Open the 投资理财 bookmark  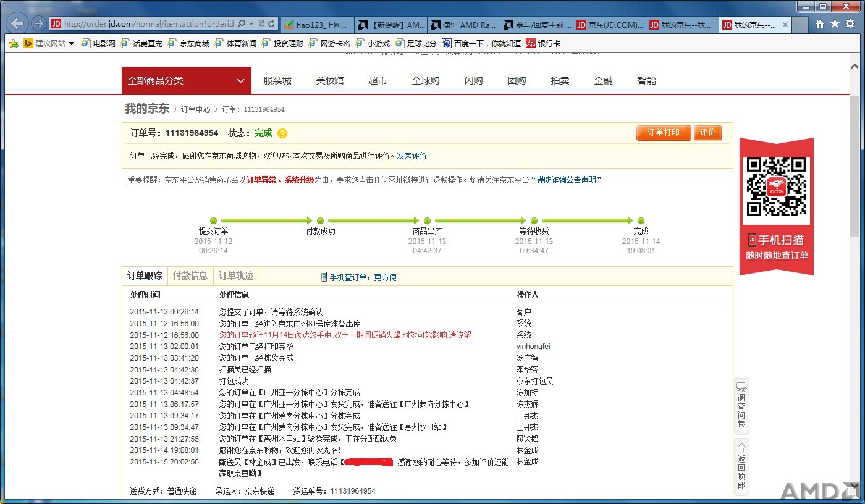tap(283, 44)
